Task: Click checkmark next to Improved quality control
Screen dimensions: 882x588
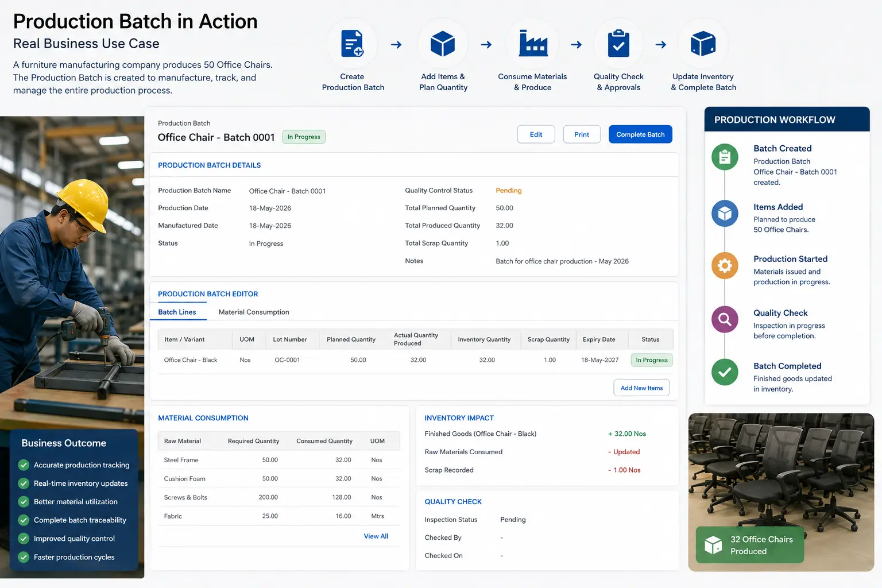Action: (24, 539)
